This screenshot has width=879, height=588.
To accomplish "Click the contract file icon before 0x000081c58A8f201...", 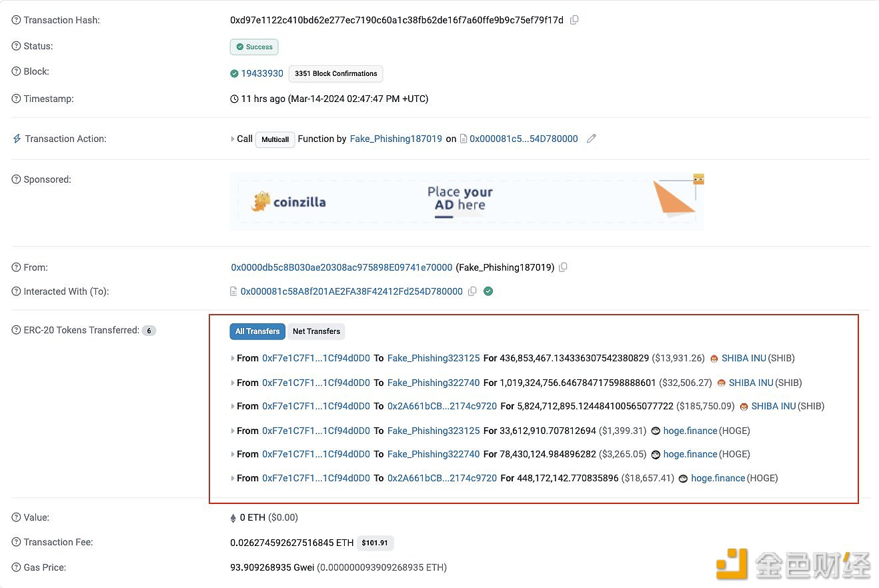I will pos(233,291).
